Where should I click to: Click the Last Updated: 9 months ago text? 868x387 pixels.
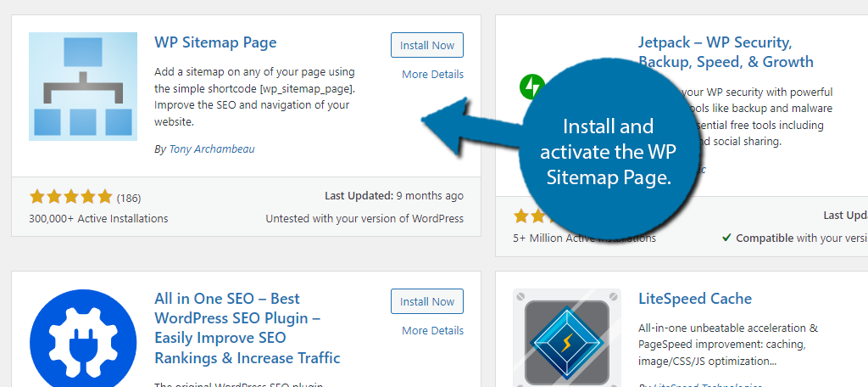[x=394, y=196]
